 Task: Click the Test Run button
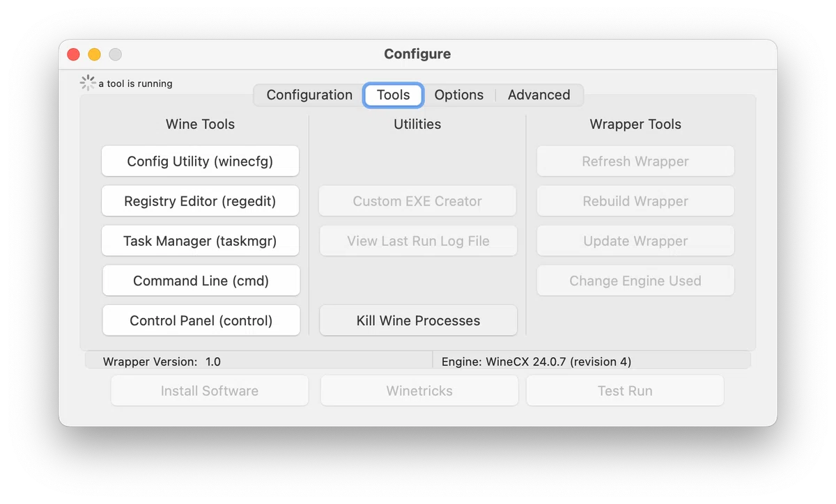[x=625, y=391]
